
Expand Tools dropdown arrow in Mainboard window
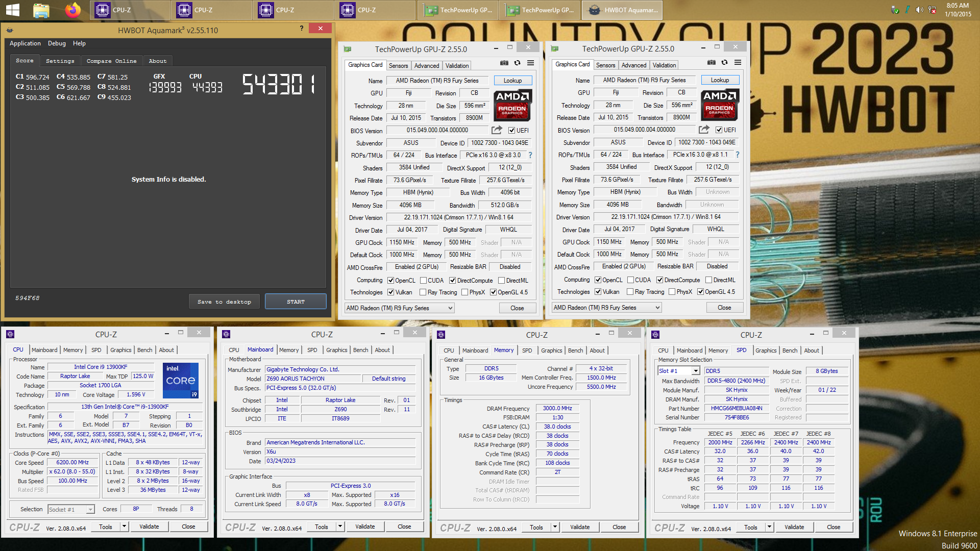point(340,527)
